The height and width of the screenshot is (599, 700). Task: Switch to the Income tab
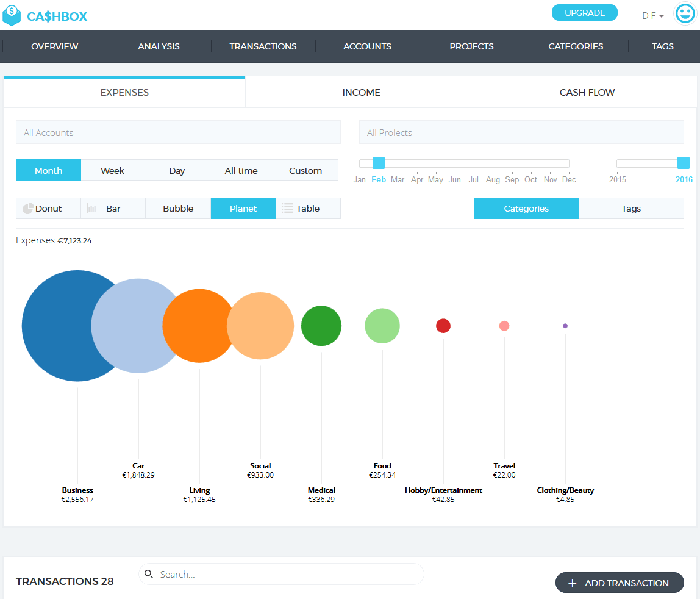click(361, 93)
